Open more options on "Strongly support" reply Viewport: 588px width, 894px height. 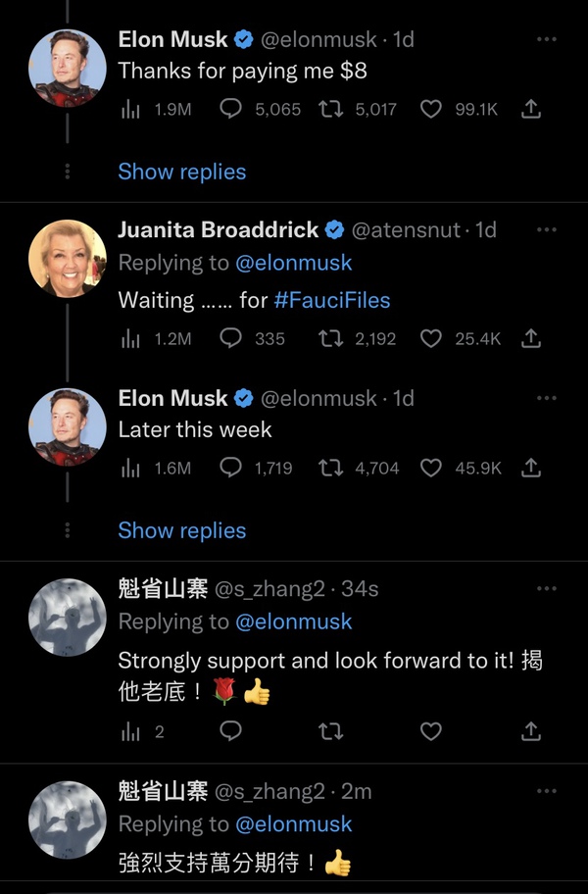(547, 588)
